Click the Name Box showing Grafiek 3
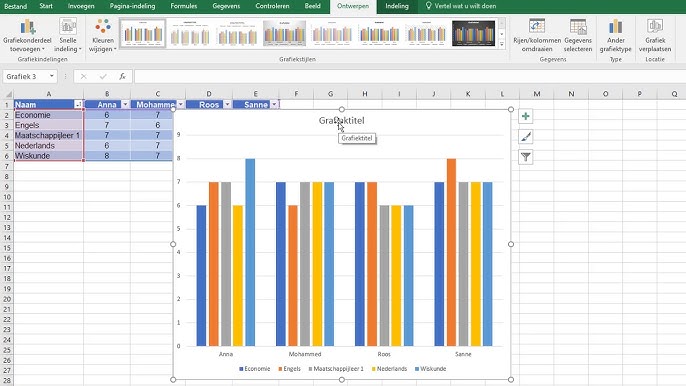Viewport: 686px width, 386px height. (25, 76)
